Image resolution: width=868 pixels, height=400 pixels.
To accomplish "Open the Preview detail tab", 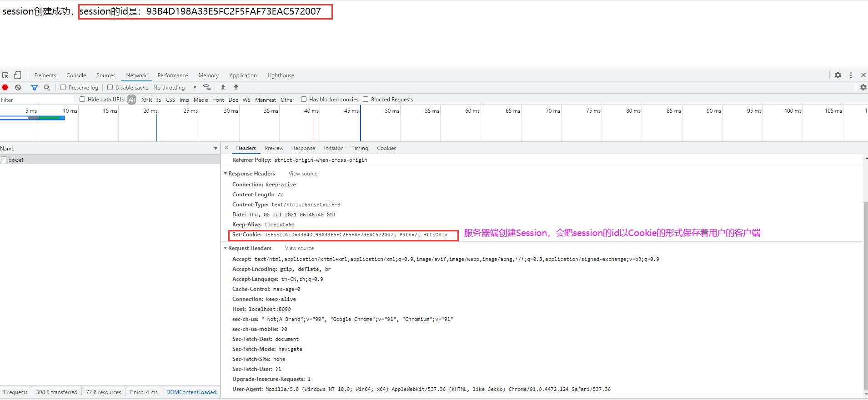I will 274,148.
